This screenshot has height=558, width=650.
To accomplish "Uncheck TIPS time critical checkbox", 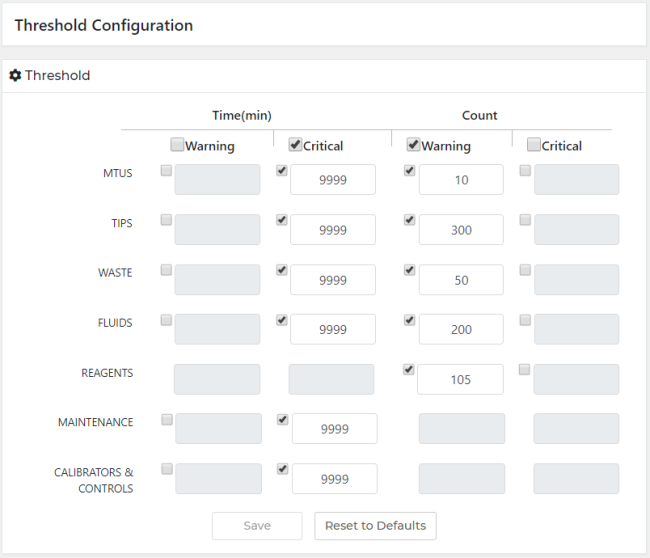I will (x=281, y=220).
